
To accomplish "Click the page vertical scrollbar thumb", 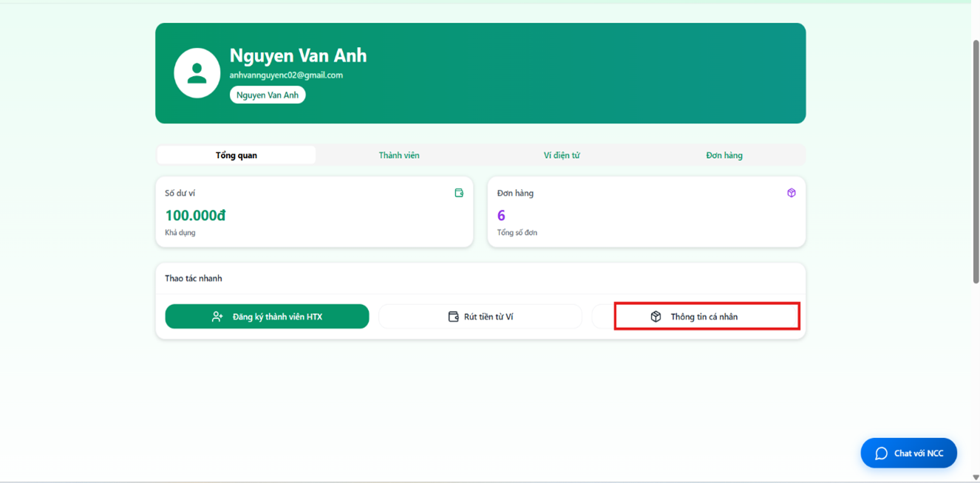I will click(976, 161).
